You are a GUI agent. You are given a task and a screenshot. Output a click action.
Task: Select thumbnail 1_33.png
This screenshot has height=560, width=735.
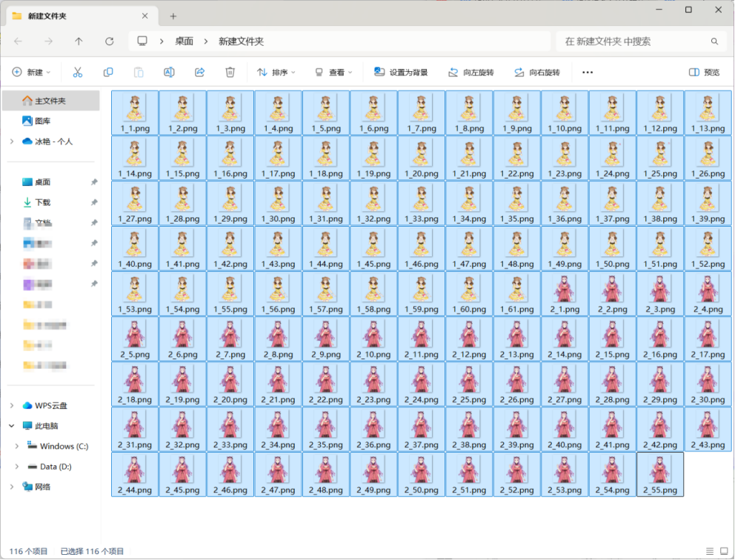click(x=422, y=204)
